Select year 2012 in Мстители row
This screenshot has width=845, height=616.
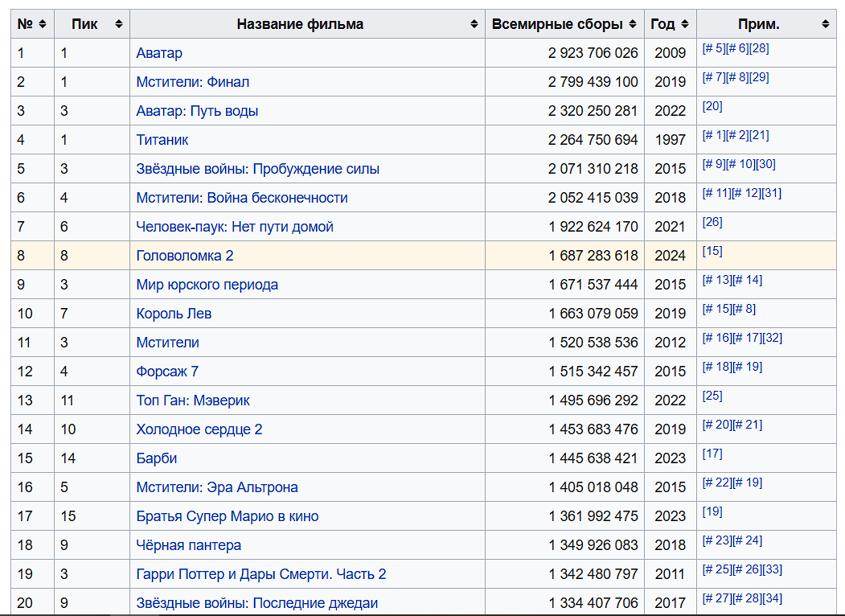coord(670,343)
